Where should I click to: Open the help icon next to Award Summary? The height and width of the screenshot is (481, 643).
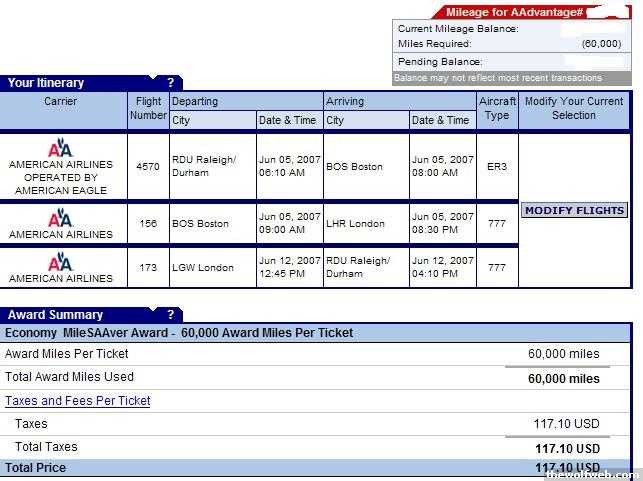pyautogui.click(x=171, y=314)
